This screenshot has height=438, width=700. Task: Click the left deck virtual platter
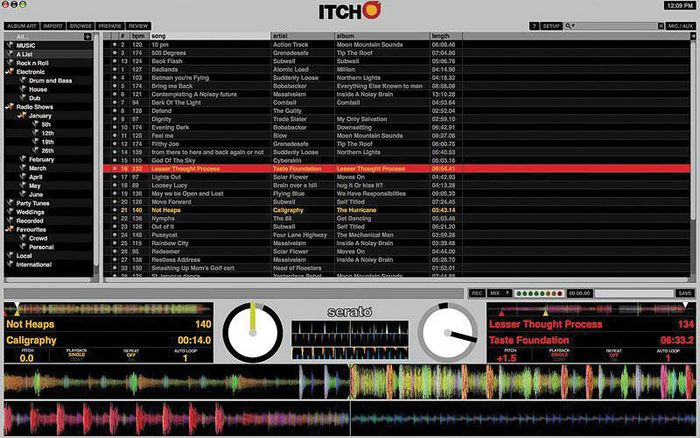[246, 331]
